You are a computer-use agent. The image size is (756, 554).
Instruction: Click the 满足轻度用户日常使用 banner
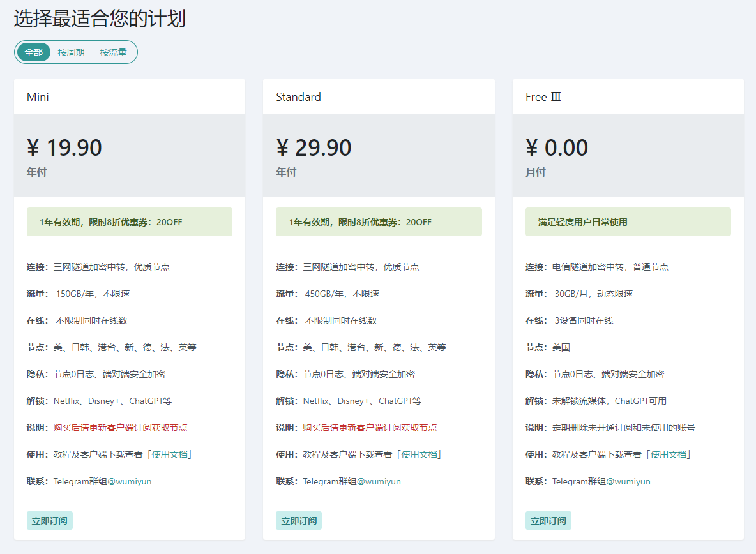628,222
